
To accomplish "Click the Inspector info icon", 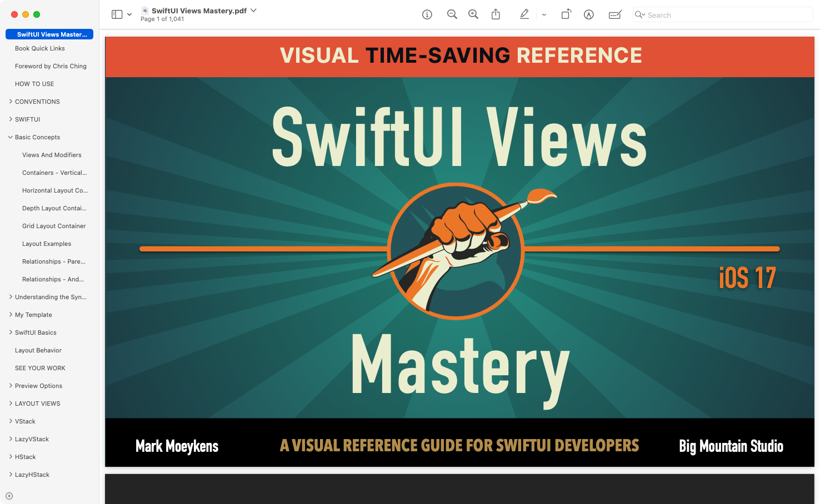I will pyautogui.click(x=427, y=15).
